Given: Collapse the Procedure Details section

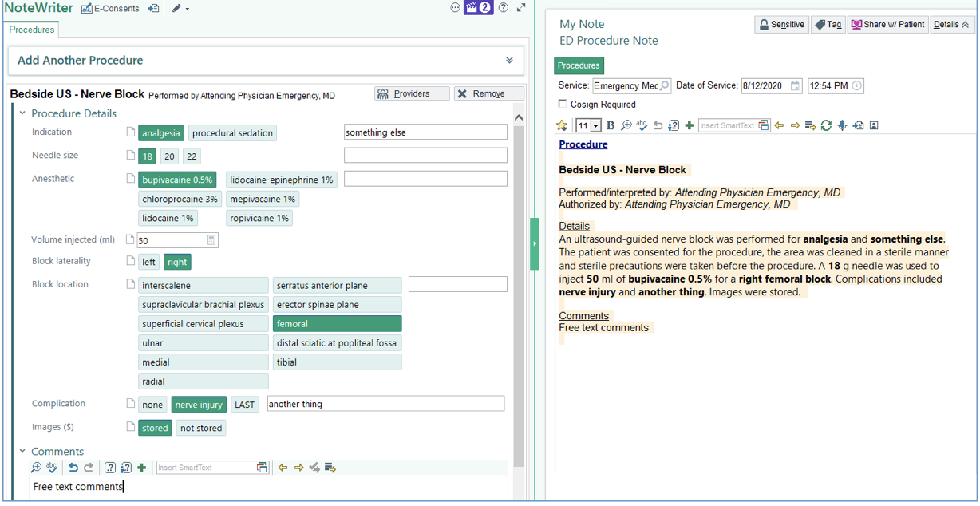Looking at the screenshot, I should click(x=22, y=113).
